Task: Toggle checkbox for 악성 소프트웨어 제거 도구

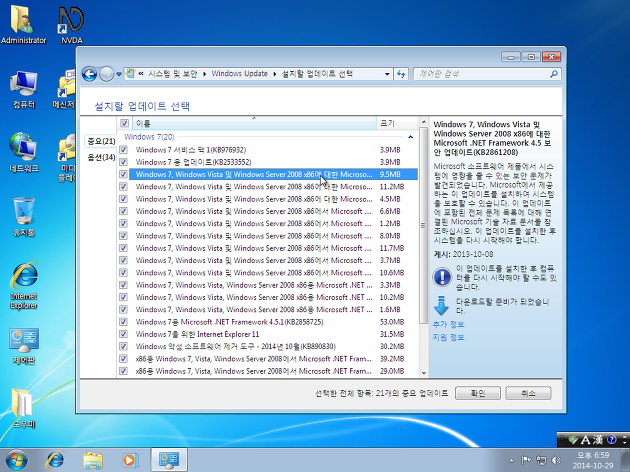Action: pos(123,346)
